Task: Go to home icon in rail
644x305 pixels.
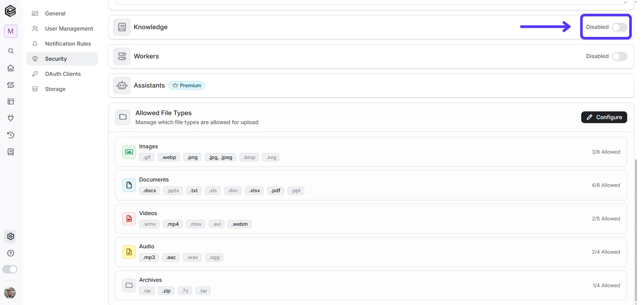Action: pos(11,68)
